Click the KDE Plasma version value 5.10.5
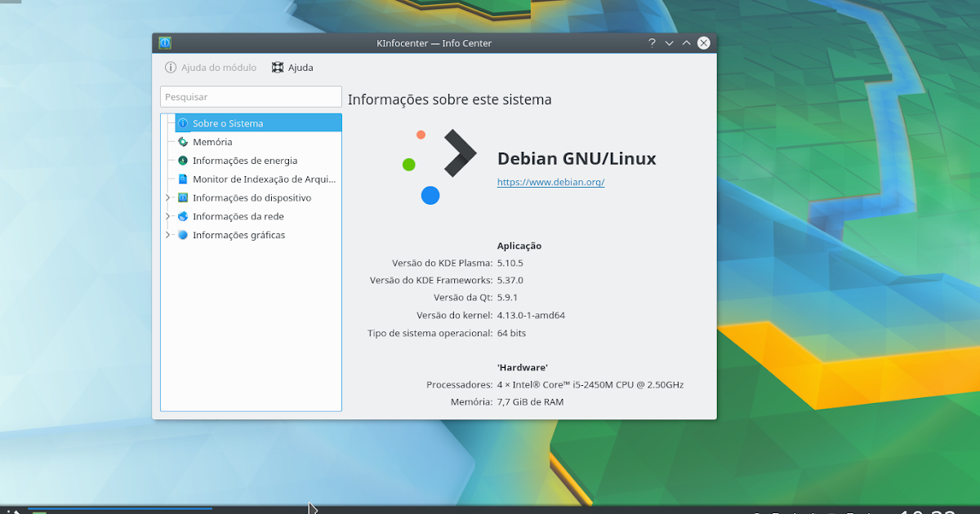 (x=510, y=264)
